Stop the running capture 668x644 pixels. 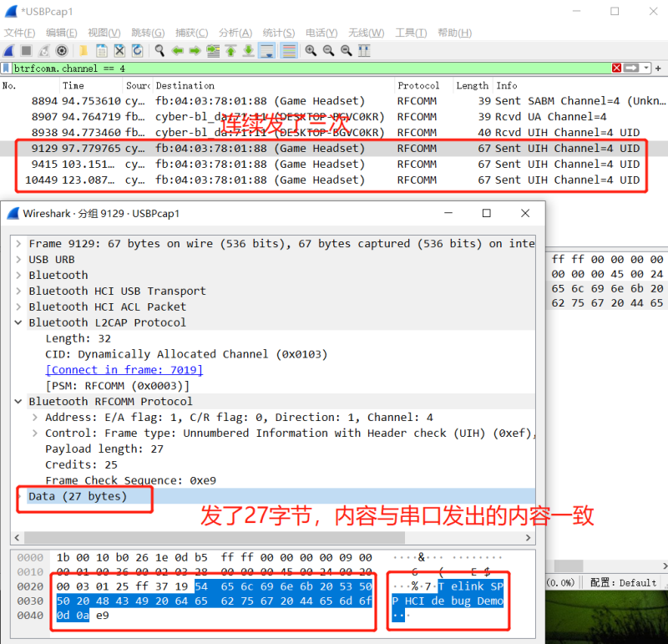tap(27, 51)
